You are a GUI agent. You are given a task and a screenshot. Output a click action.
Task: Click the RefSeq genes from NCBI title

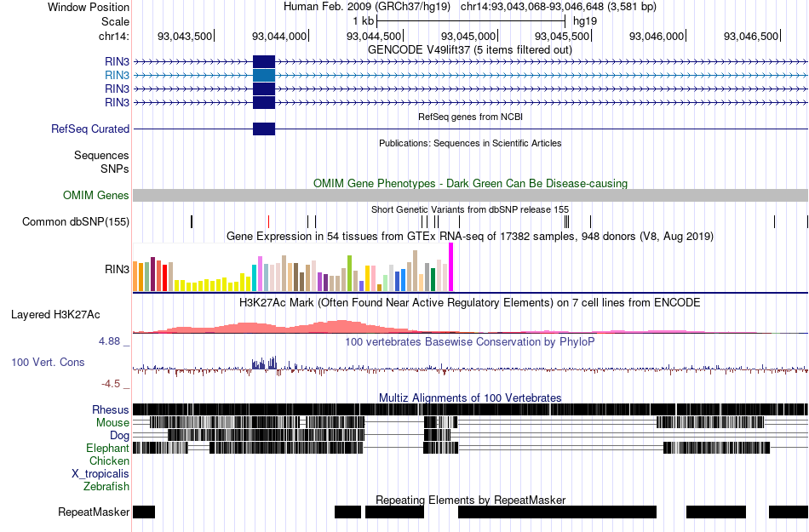[470, 117]
